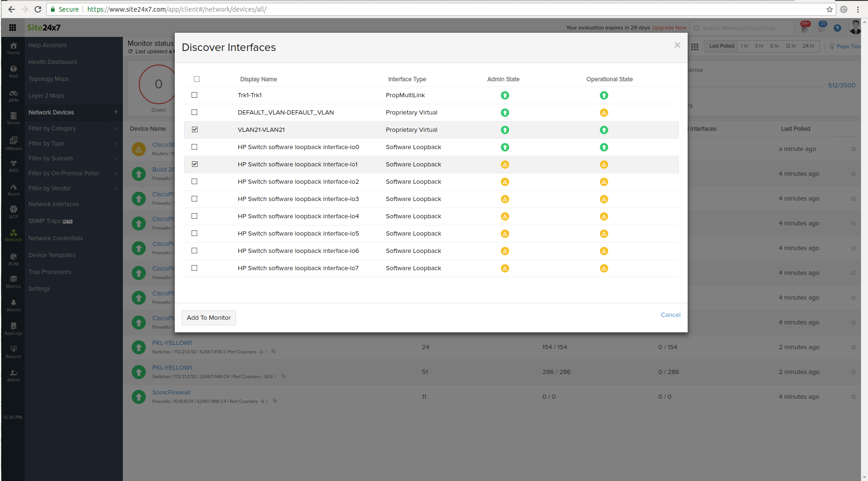Go back in the browser
The image size is (868, 481).
(12, 9)
